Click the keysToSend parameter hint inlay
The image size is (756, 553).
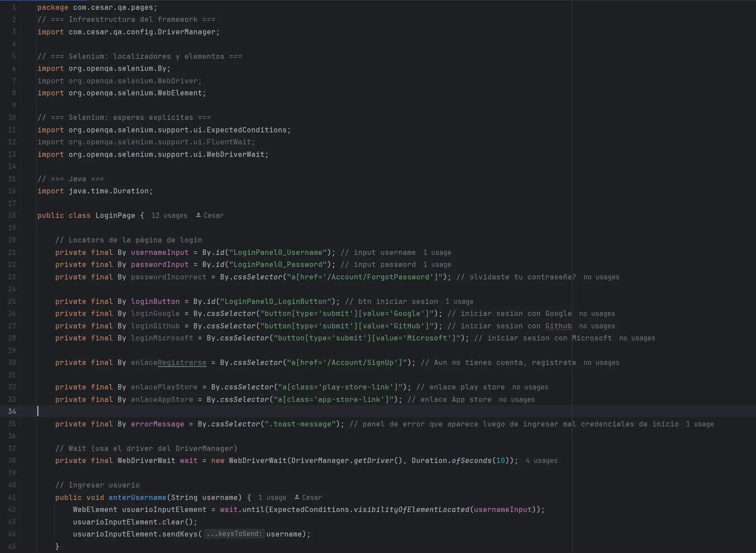pyautogui.click(x=234, y=534)
